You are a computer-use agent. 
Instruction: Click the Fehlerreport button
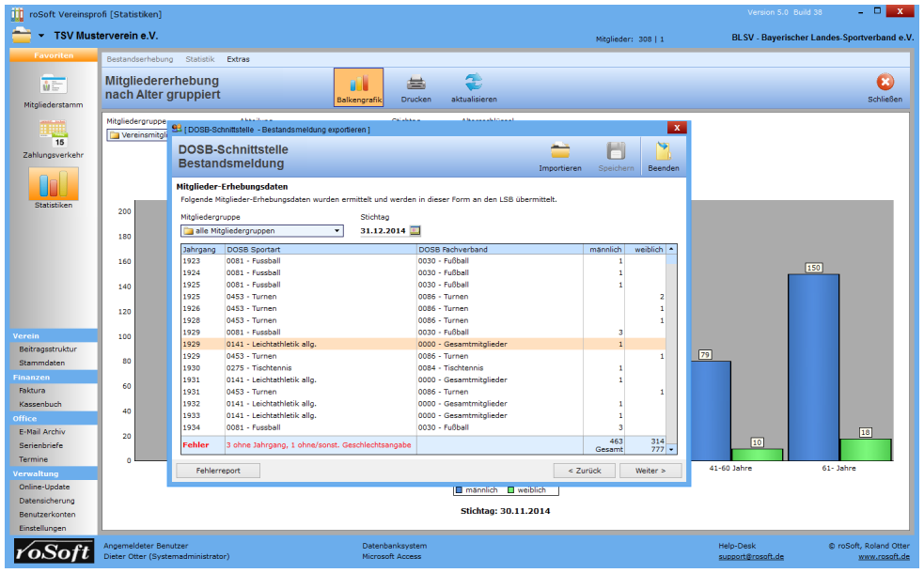pyautogui.click(x=217, y=470)
